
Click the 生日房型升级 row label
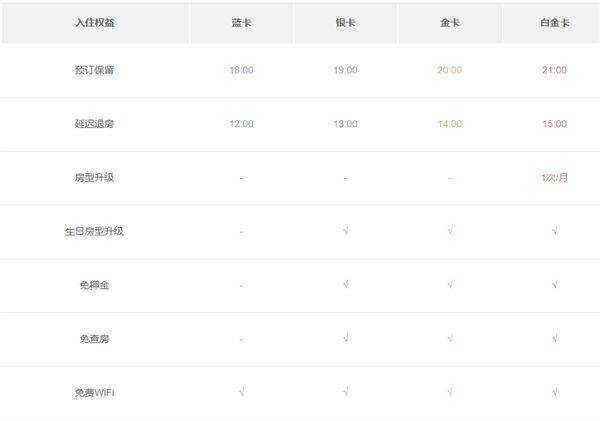click(x=94, y=231)
